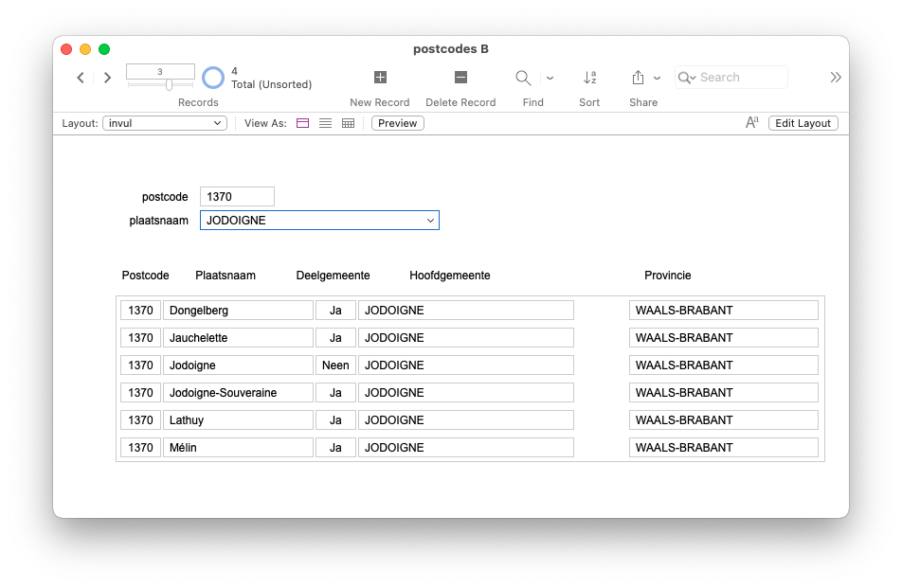Expand the plaatsnaam JODOIGNE dropdown
This screenshot has width=902, height=588.
(430, 221)
